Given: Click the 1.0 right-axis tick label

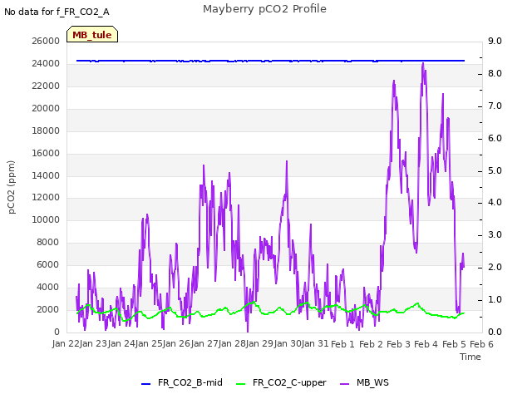Looking at the screenshot, I should tap(495, 299).
